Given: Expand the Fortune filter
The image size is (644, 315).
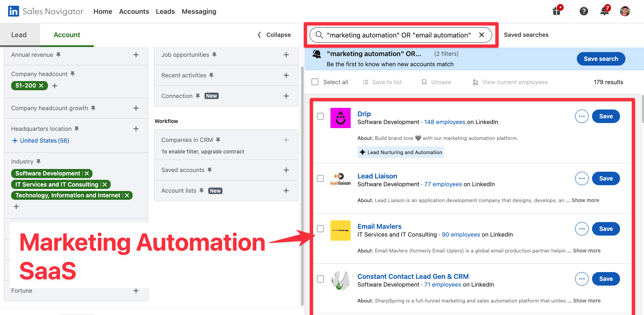Looking at the screenshot, I should (136, 291).
